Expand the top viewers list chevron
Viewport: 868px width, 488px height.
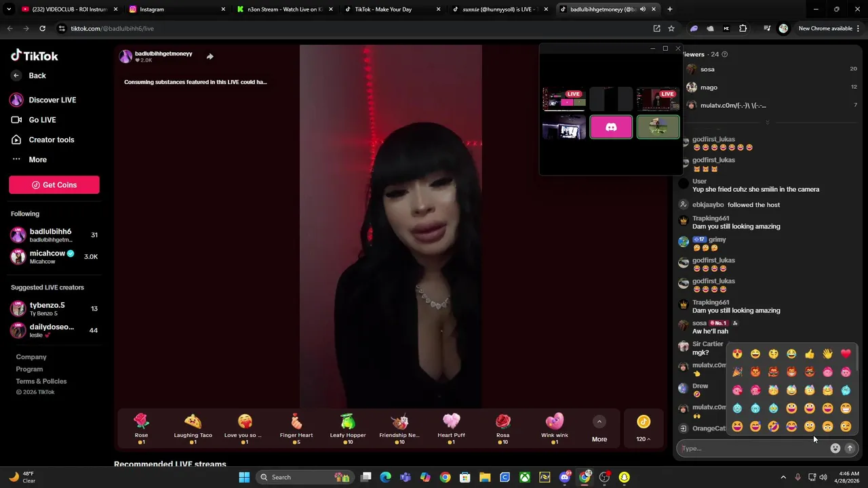tap(768, 123)
